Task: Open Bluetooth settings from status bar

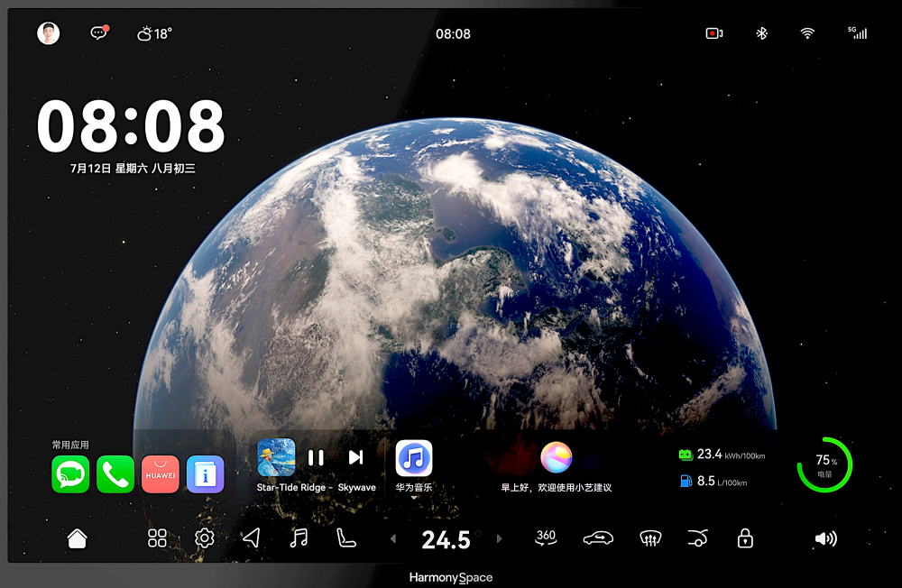Action: point(761,33)
